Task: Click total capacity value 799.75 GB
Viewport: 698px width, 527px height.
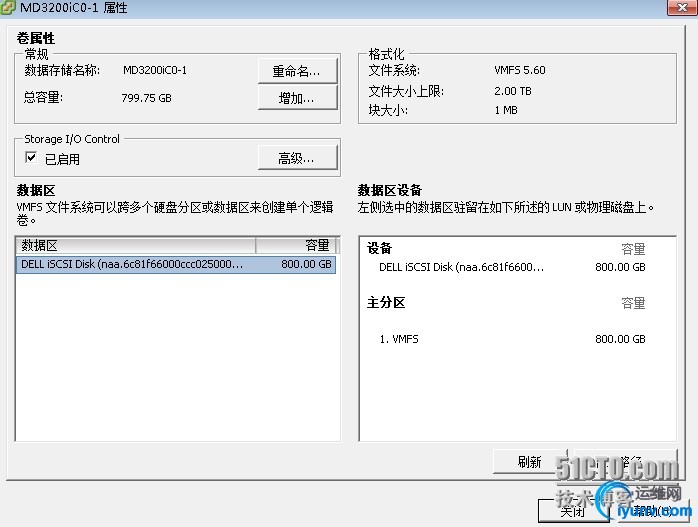Action: [146, 98]
